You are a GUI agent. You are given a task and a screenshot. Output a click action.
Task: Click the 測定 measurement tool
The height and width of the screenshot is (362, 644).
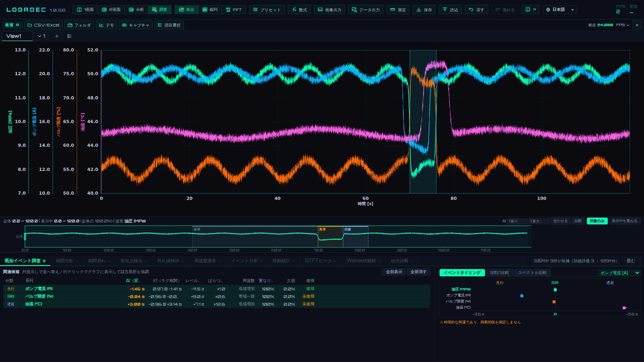click(398, 10)
